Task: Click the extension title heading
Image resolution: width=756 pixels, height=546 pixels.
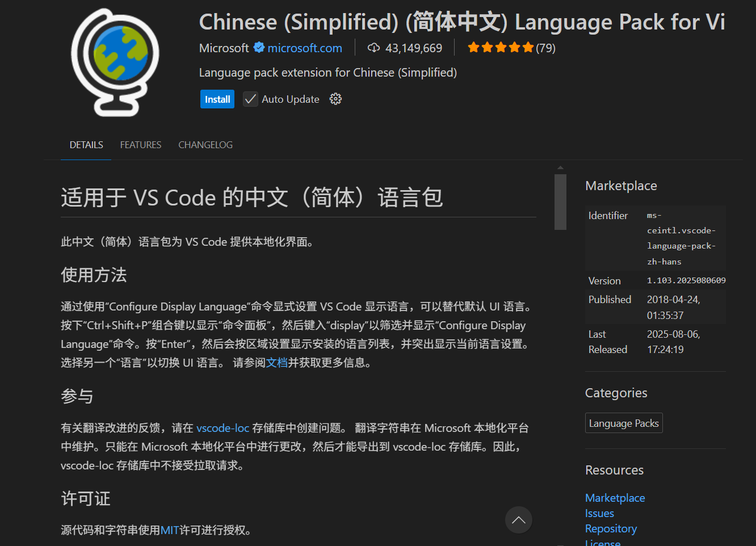Action: coord(462,22)
